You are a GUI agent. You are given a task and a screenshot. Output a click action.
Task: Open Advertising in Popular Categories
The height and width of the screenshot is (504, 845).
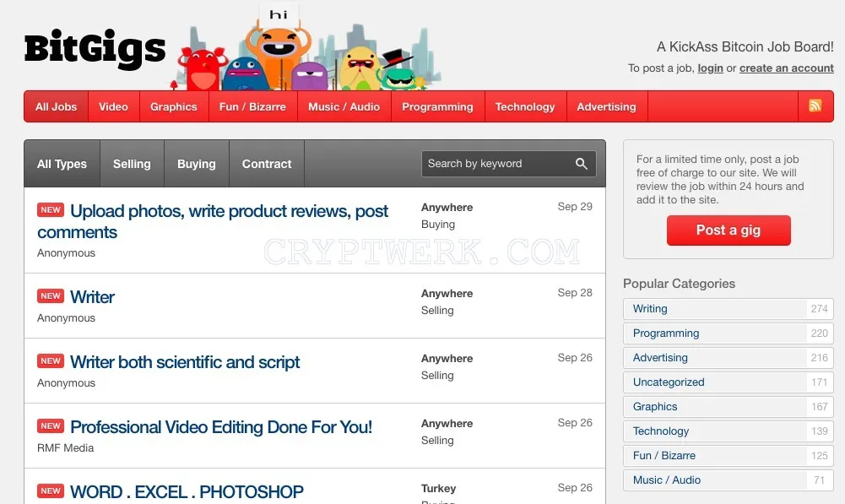point(728,358)
